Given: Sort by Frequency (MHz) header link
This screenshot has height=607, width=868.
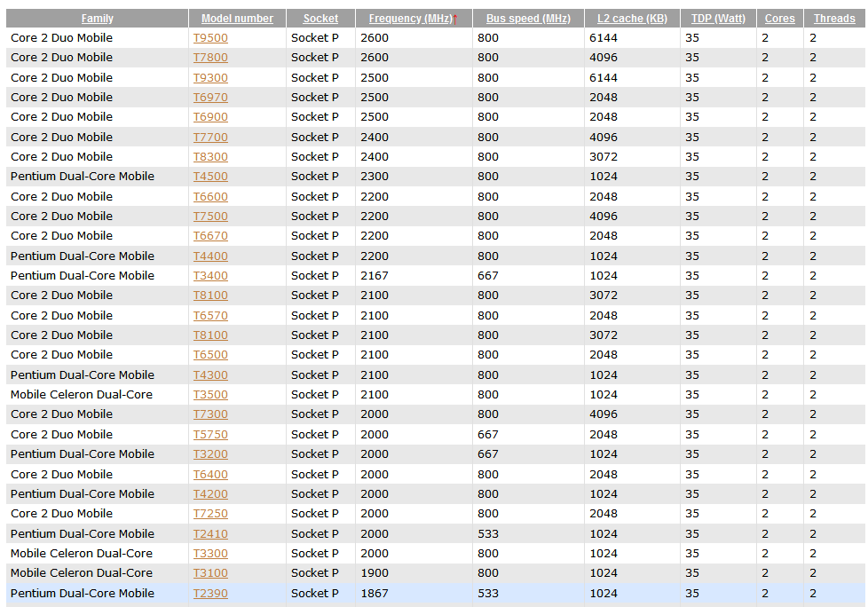Looking at the screenshot, I should (410, 19).
